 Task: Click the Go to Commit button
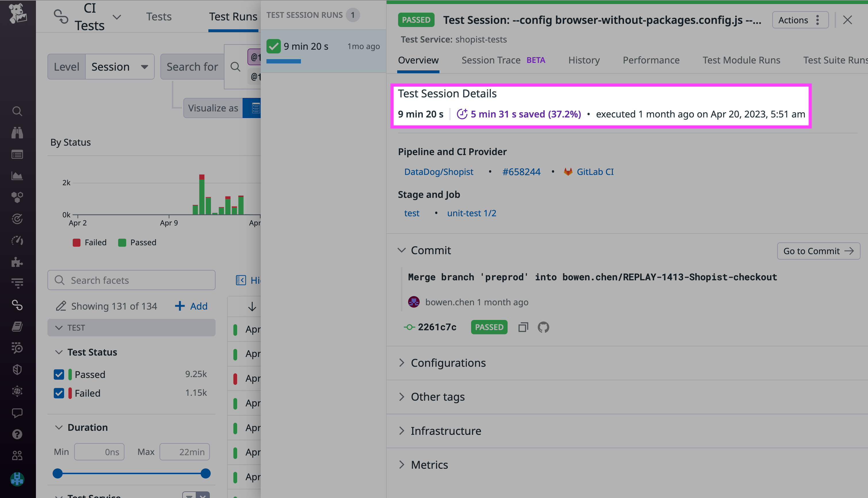tap(818, 251)
